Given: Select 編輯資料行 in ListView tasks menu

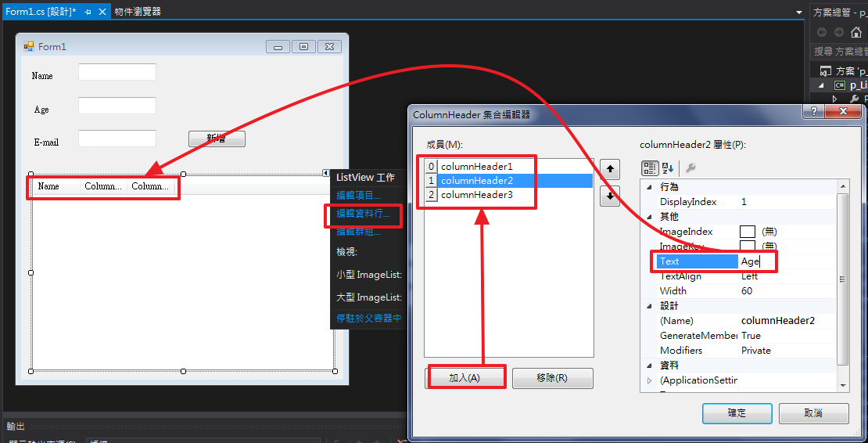Looking at the screenshot, I should pos(363,214).
